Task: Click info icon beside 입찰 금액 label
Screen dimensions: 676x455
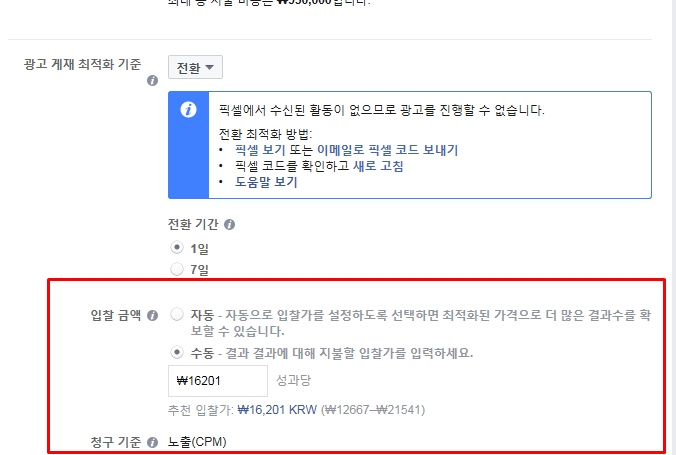Action: pos(152,315)
